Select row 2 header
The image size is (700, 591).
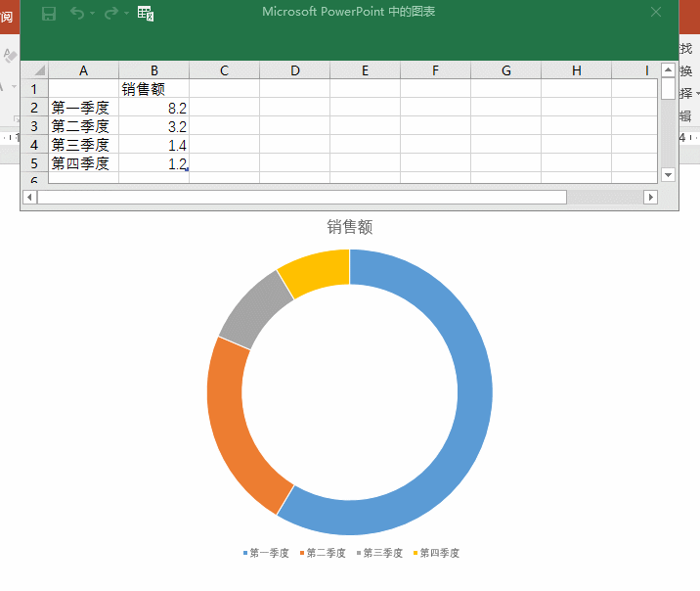pos(34,108)
